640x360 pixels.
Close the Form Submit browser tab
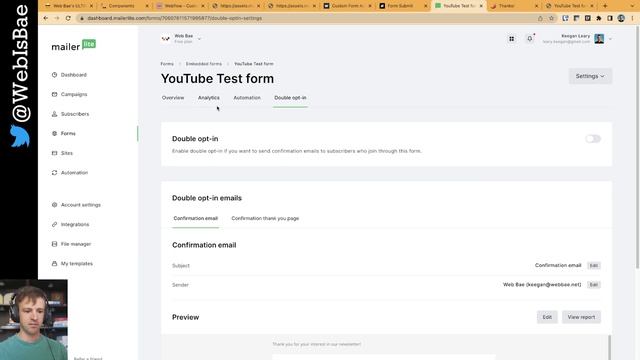pyautogui.click(x=425, y=6)
